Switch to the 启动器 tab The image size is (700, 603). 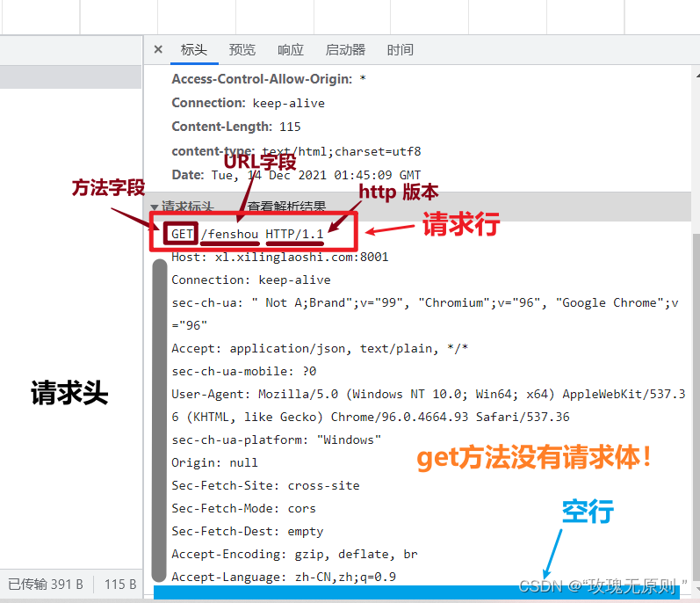point(345,49)
